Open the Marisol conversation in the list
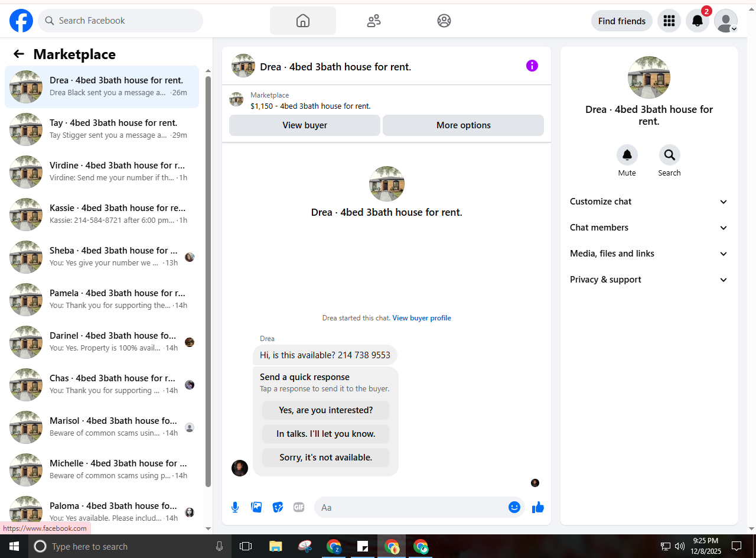 pyautogui.click(x=102, y=427)
